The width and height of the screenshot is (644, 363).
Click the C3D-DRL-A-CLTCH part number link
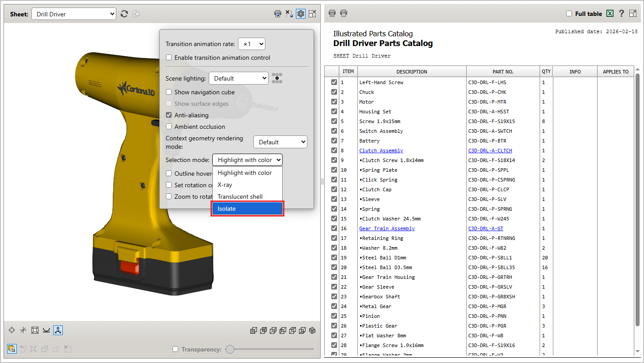point(490,150)
